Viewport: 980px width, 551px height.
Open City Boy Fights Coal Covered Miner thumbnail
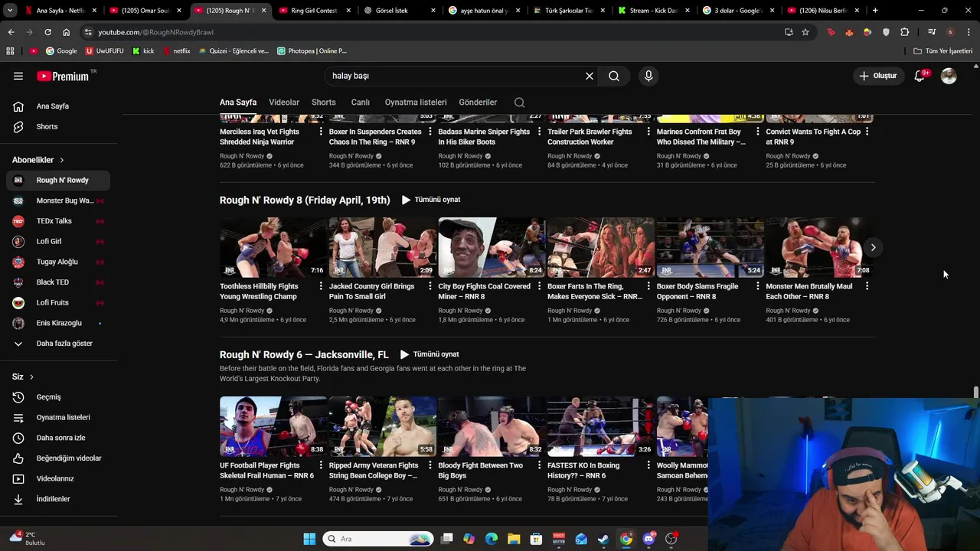(492, 247)
